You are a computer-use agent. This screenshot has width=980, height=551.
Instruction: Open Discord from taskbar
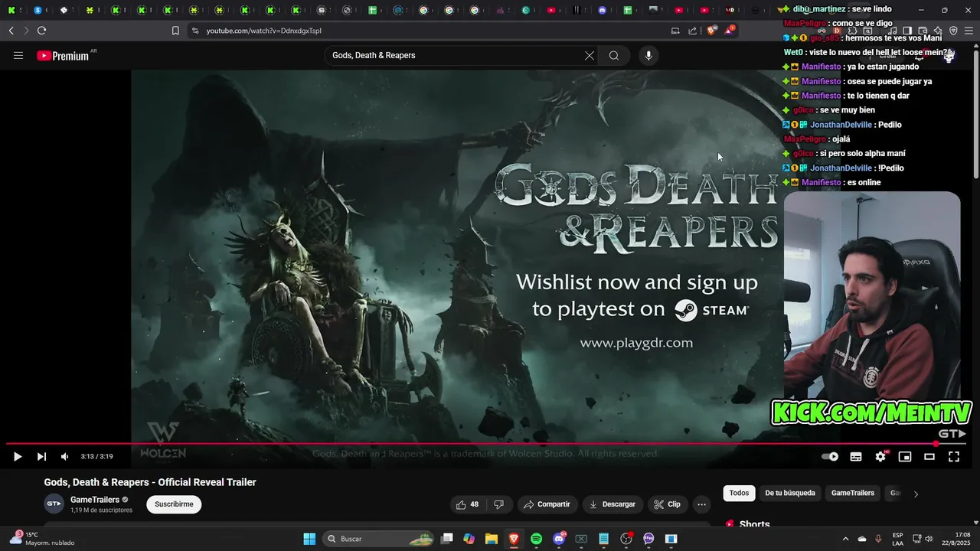pos(559,539)
